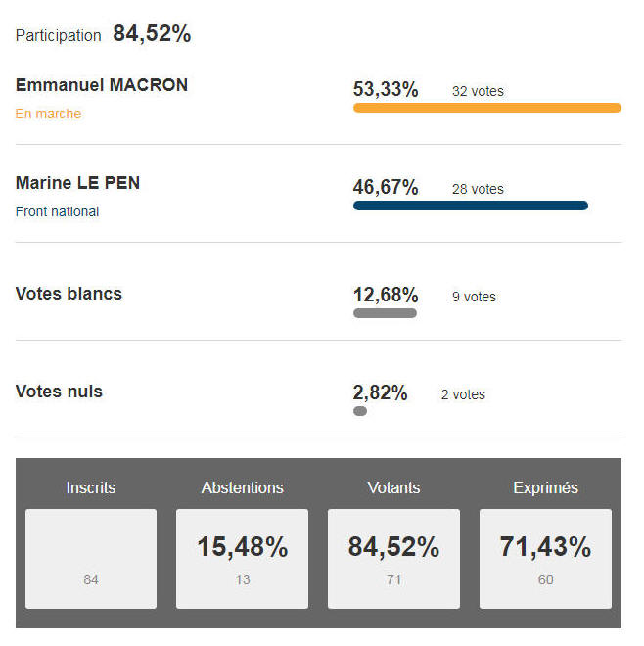Click the Emmanuel MACRON candidate name
Screen dimensions: 644x646
[x=102, y=85]
